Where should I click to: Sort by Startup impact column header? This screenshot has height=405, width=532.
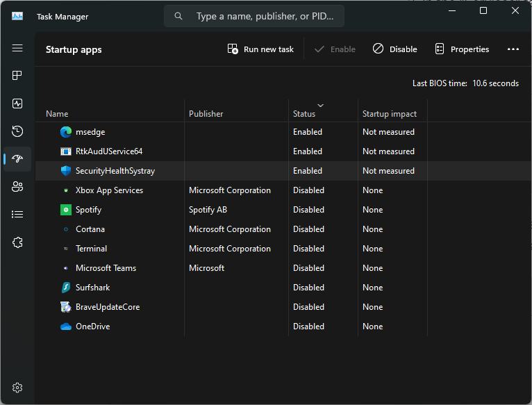tap(392, 110)
